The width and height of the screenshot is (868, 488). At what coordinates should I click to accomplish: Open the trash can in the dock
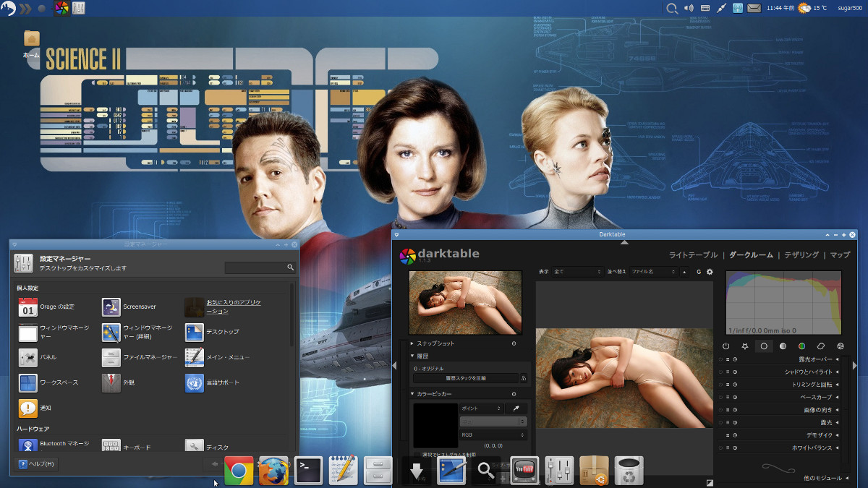pyautogui.click(x=629, y=471)
